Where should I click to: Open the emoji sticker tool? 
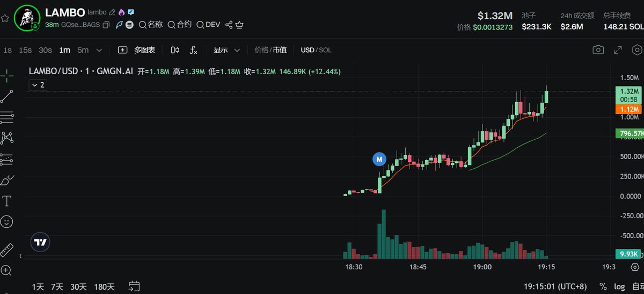7,221
